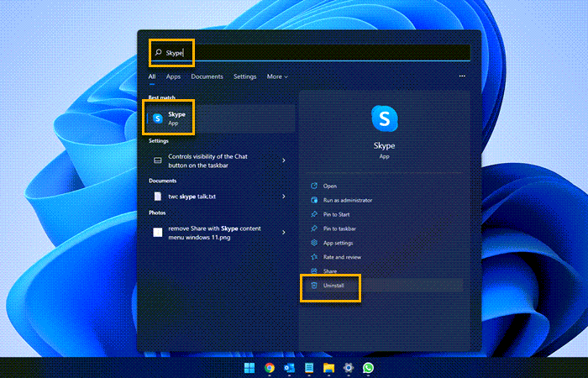Open Settings gear icon on taskbar

pyautogui.click(x=348, y=368)
